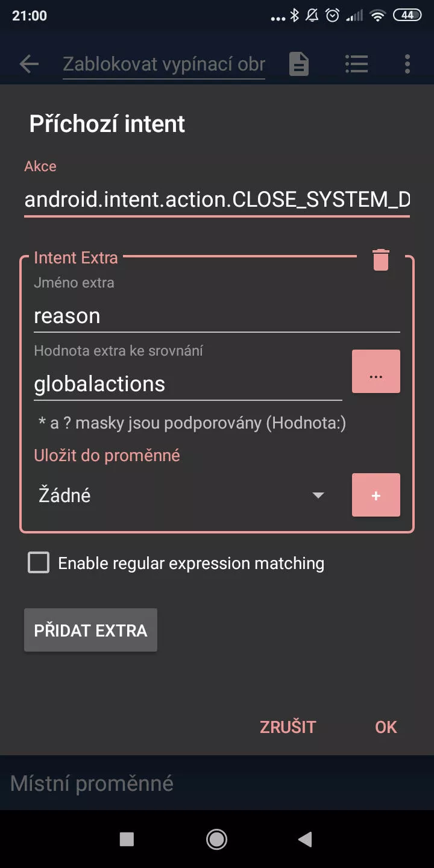Edit the Jméno extra field reason
This screenshot has height=868, width=434.
tap(217, 316)
